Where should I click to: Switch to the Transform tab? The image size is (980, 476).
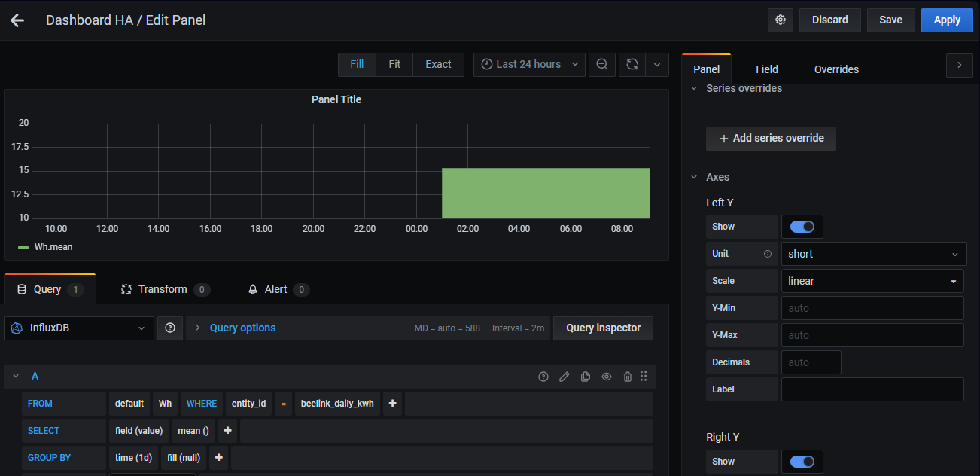pos(163,289)
